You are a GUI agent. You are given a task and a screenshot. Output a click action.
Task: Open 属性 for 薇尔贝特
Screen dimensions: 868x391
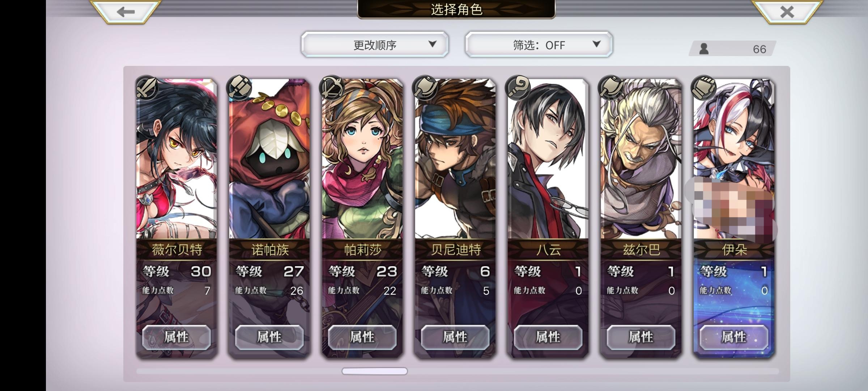[x=176, y=337]
